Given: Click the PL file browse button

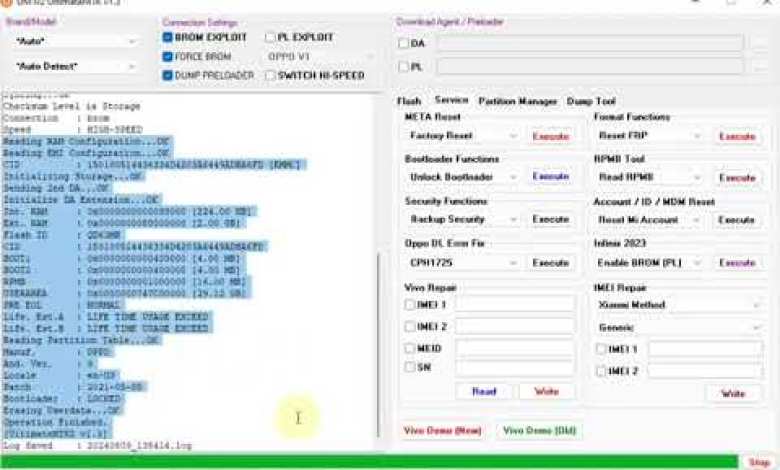Looking at the screenshot, I should point(761,66).
